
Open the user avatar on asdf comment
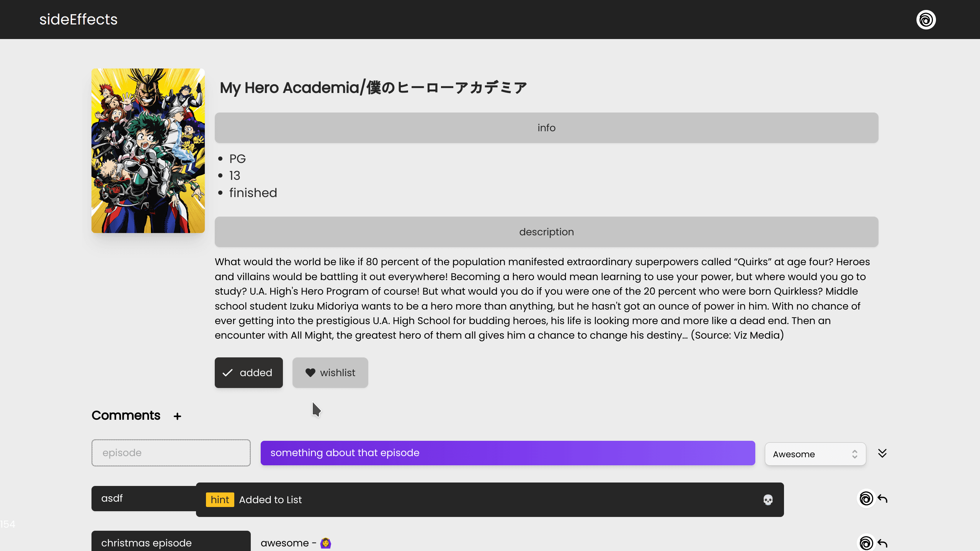click(866, 499)
